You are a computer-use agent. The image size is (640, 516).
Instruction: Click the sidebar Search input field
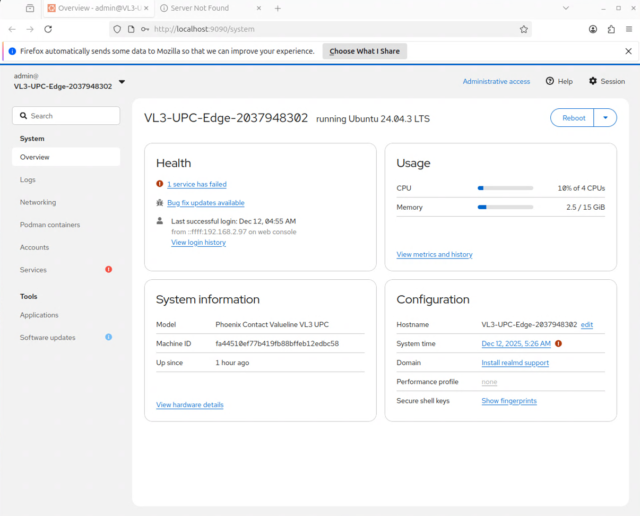[x=66, y=116]
